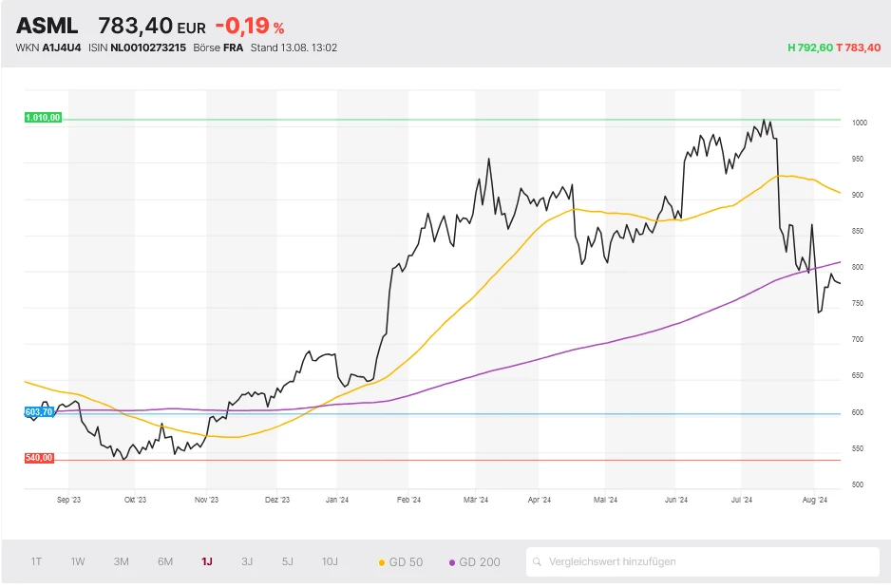Toggle the GD 50 moving average

click(404, 561)
